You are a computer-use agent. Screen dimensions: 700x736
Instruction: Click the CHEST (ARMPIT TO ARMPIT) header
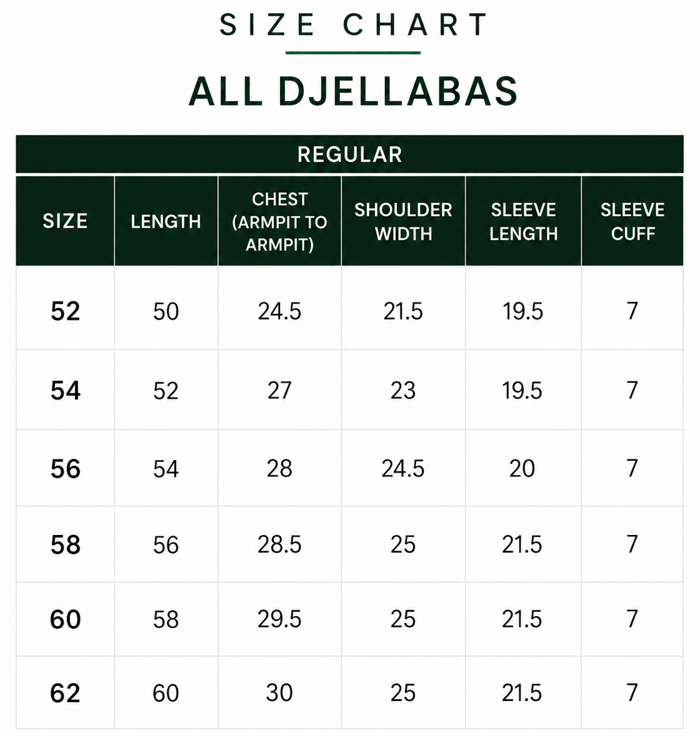pyautogui.click(x=280, y=221)
